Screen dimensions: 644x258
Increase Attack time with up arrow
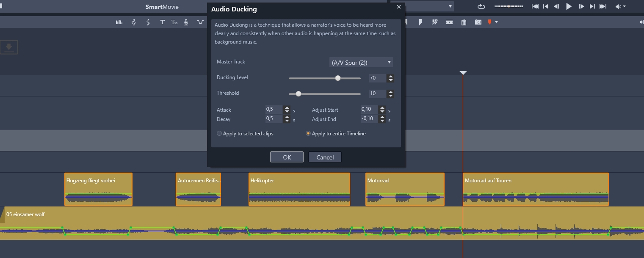[287, 108]
